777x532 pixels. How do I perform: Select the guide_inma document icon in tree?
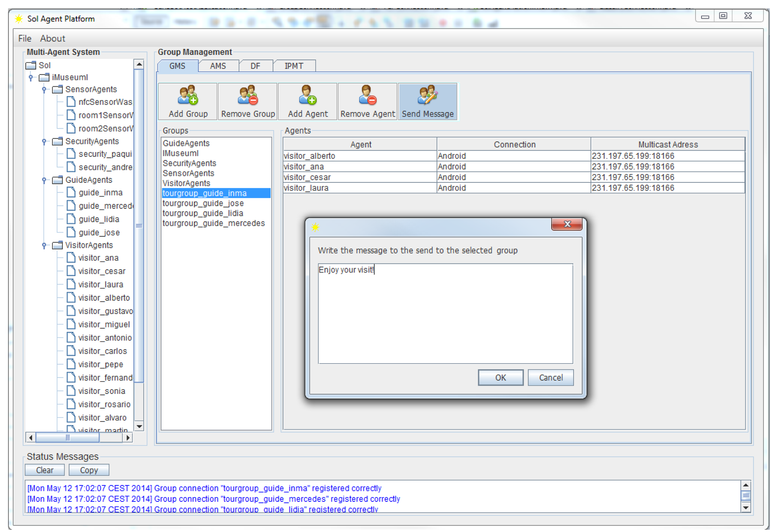[x=71, y=192]
